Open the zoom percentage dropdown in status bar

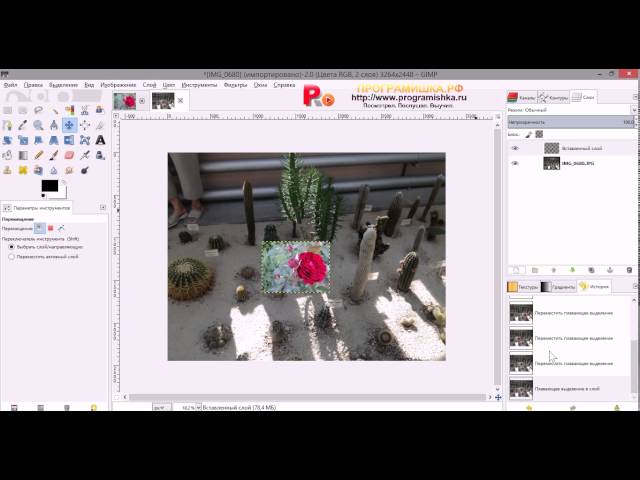(187, 408)
